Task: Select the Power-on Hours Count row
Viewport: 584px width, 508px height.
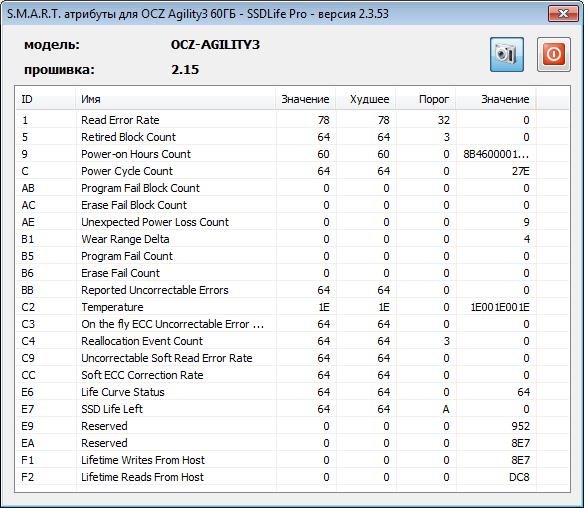Action: (x=276, y=154)
